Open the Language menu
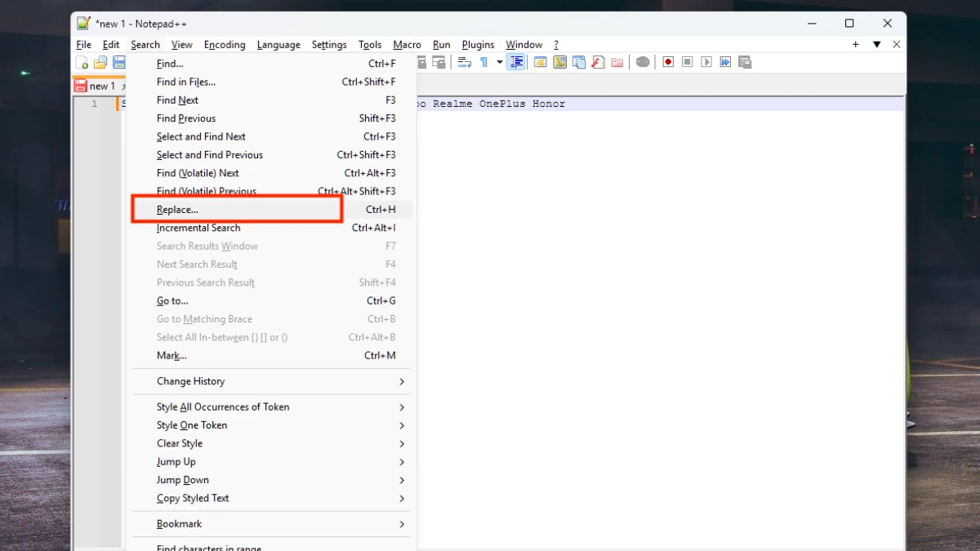 pyautogui.click(x=278, y=45)
